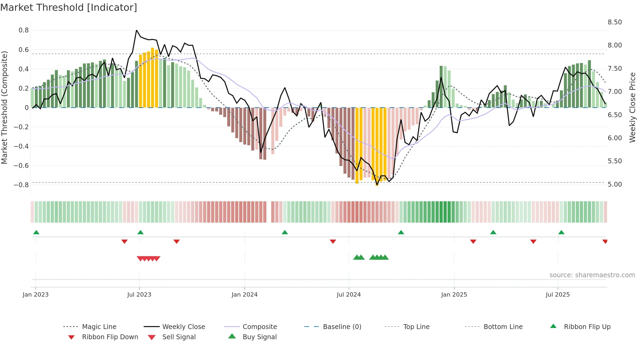644x362 pixels.
Task: Click the red flip-down triangle at the chart's right end
Action: pos(605,242)
